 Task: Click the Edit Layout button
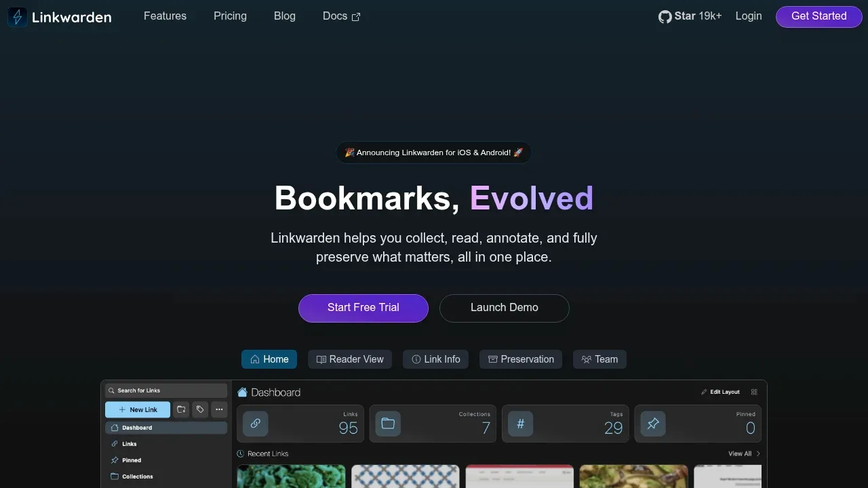click(x=720, y=392)
